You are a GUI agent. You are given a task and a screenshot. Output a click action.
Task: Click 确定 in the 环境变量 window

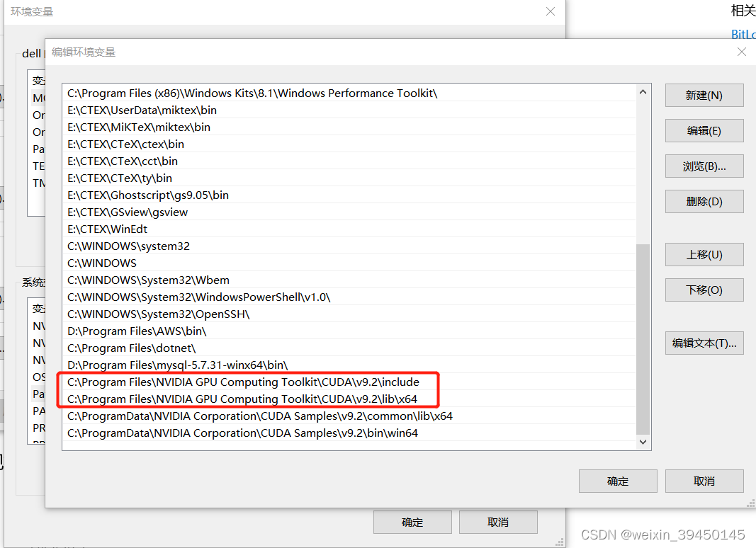(412, 522)
